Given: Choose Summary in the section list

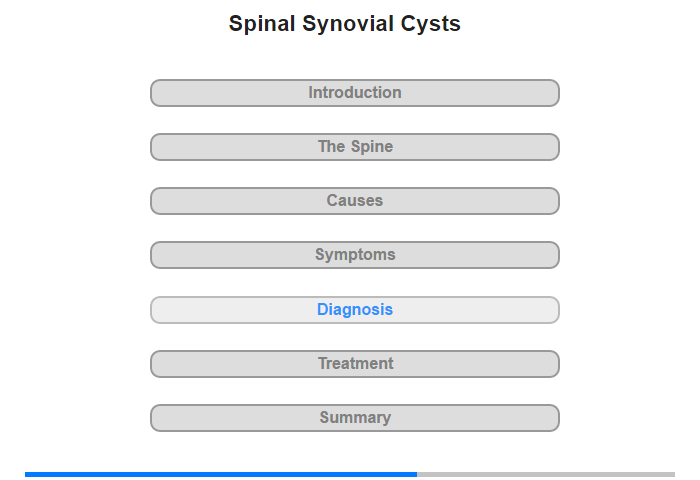Looking at the screenshot, I should pyautogui.click(x=355, y=418).
